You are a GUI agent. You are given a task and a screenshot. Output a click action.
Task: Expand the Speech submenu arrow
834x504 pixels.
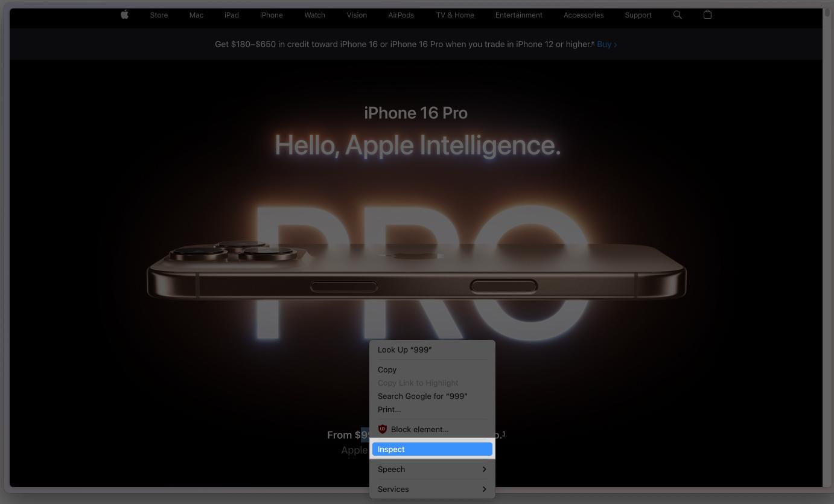(x=484, y=469)
